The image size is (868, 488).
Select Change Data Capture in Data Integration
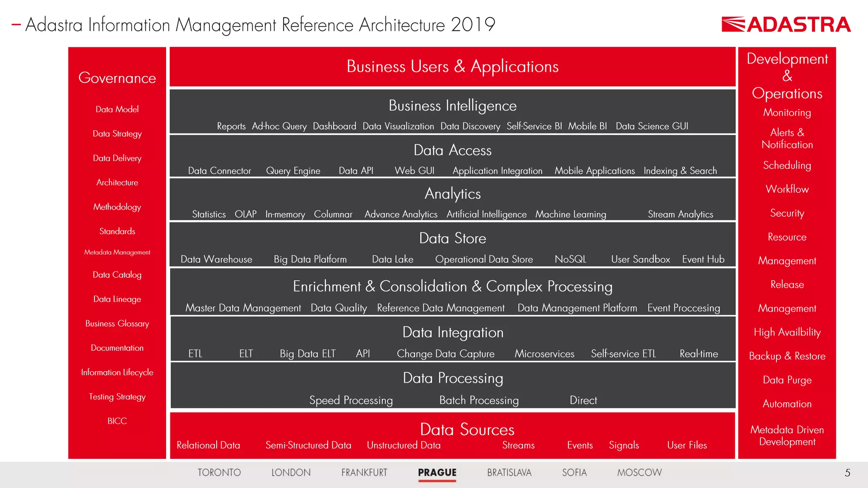445,354
